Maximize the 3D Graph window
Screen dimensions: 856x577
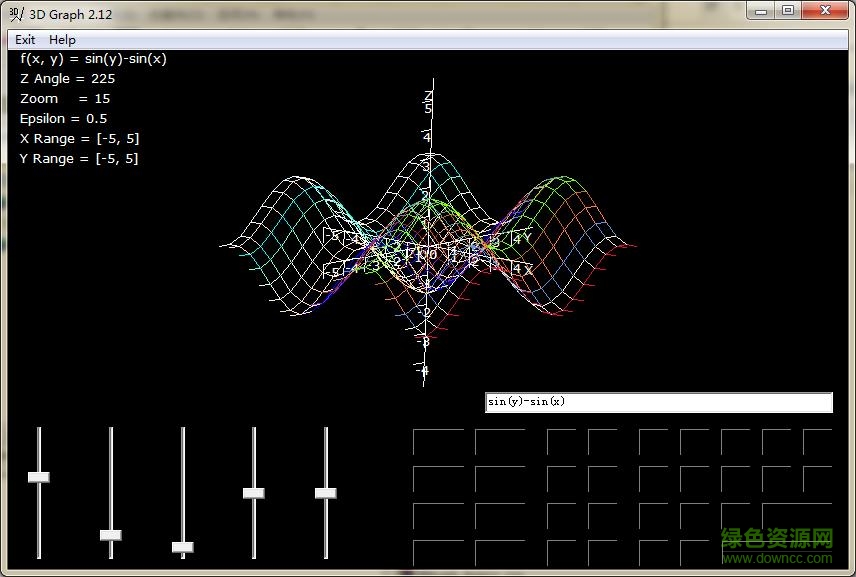click(x=787, y=10)
